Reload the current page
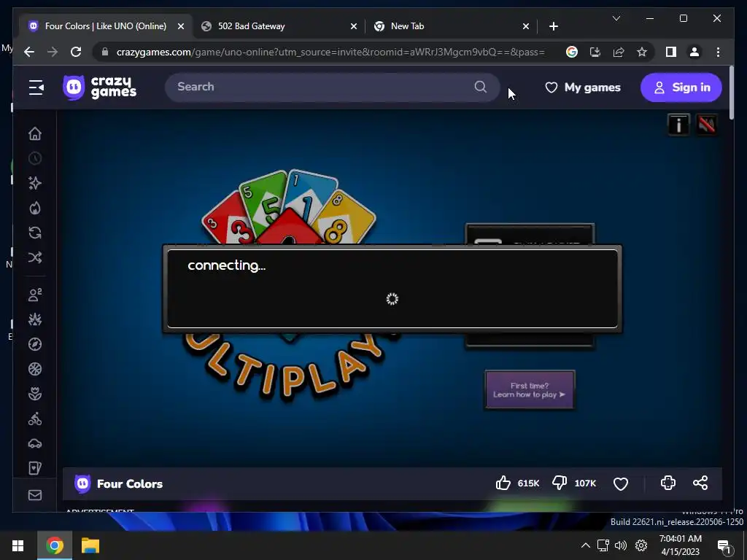Screen dimensions: 747x560 (x=76, y=52)
